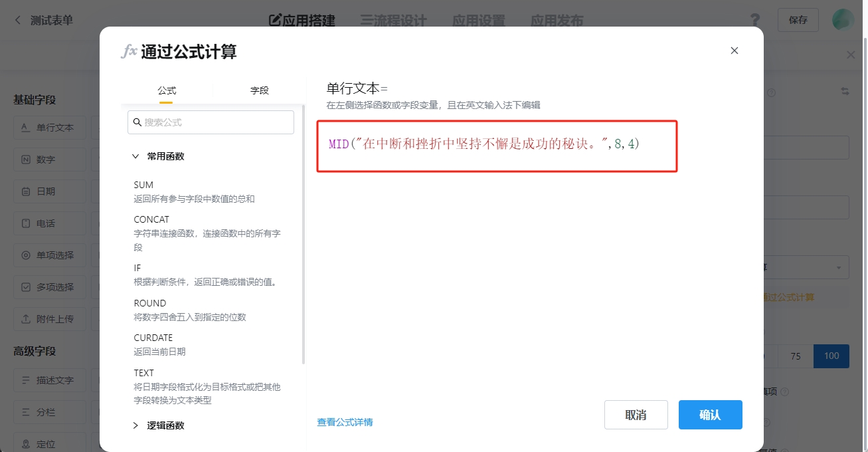This screenshot has height=452, width=868.
Task: Open the help question mark icon
Action: [x=754, y=20]
